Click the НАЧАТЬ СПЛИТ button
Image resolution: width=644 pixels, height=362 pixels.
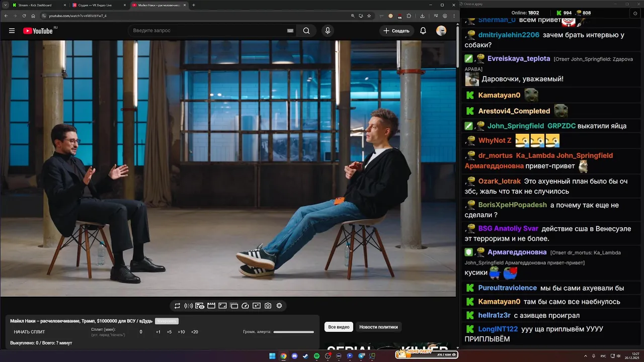(29, 332)
